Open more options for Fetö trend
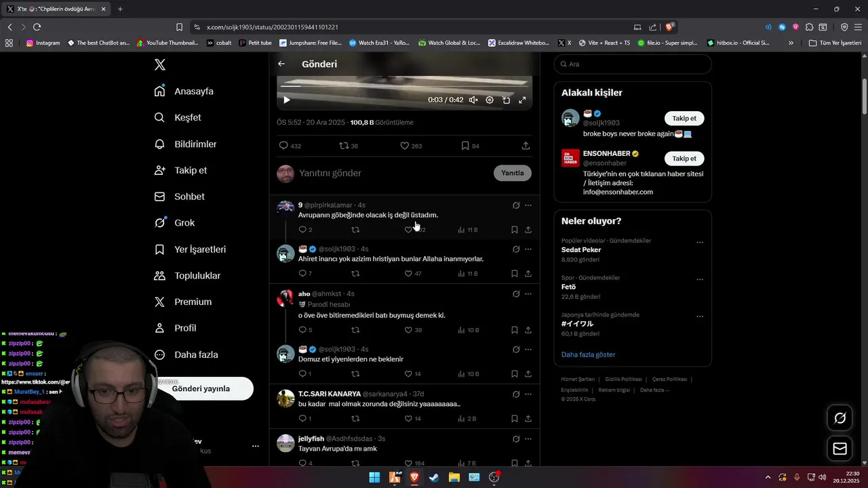This screenshot has width=868, height=488. coord(700,279)
